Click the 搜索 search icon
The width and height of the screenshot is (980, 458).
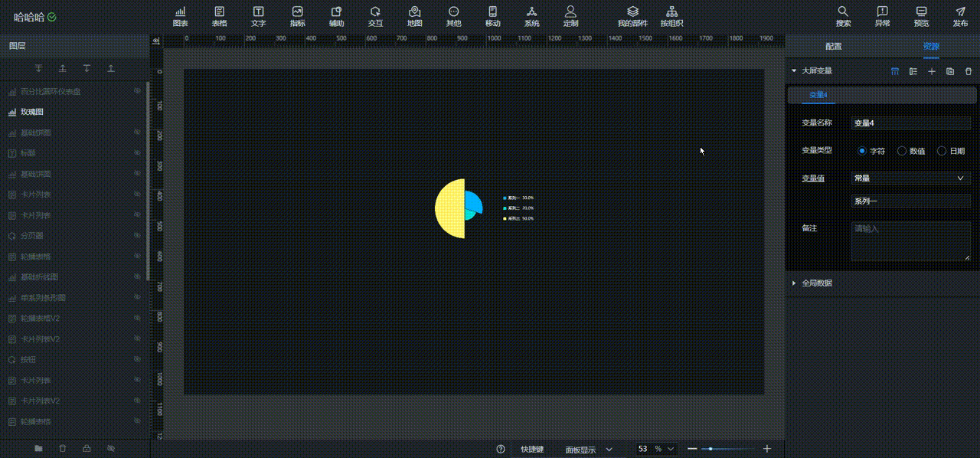(x=843, y=16)
